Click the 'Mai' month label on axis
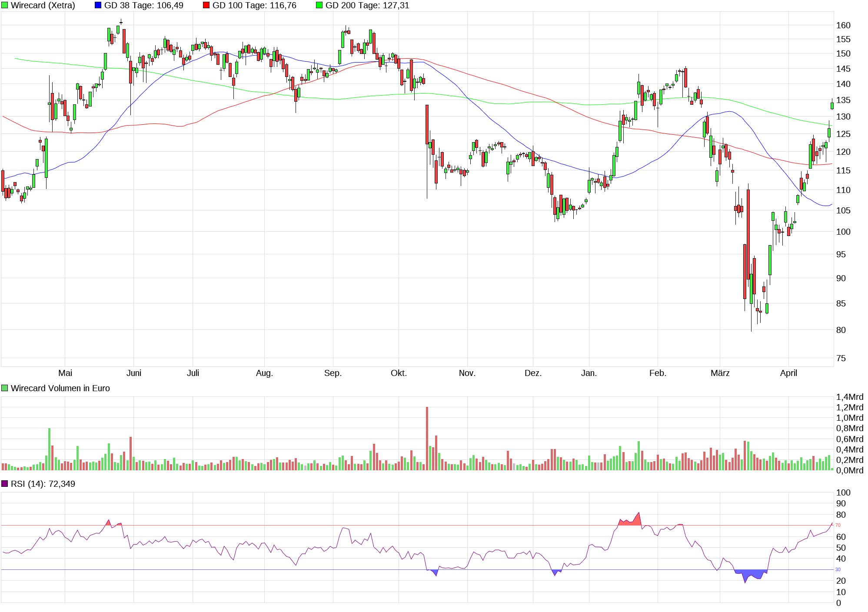The width and height of the screenshot is (868, 612). tap(65, 373)
